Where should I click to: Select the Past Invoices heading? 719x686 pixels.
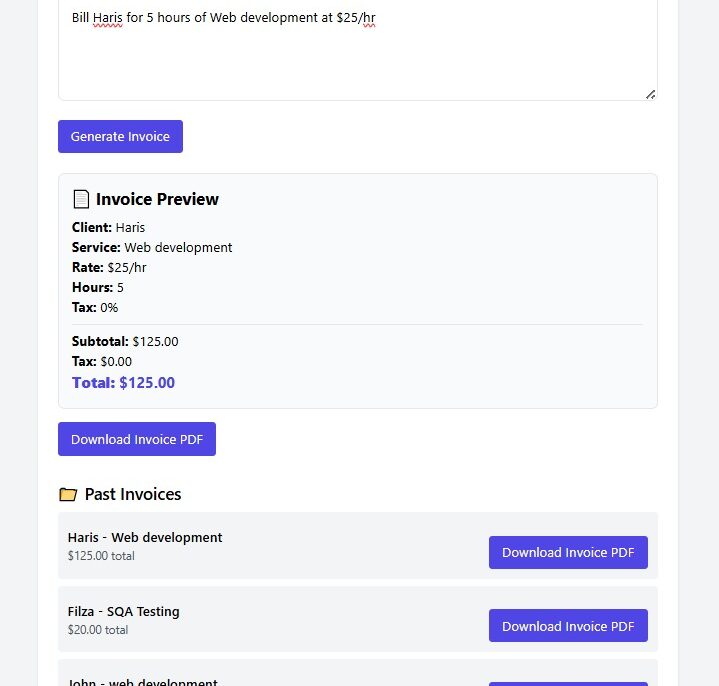click(x=133, y=494)
